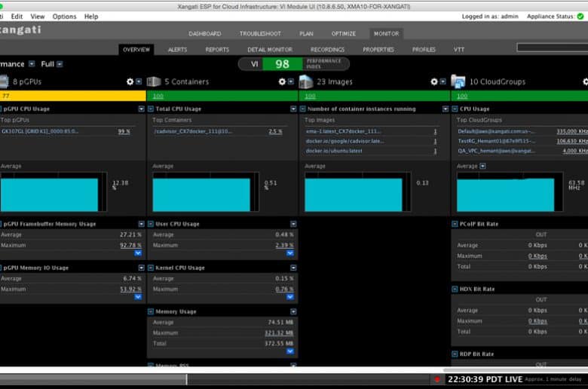Open the TestRG_Hemant01 cloud group link

pyautogui.click(x=497, y=141)
